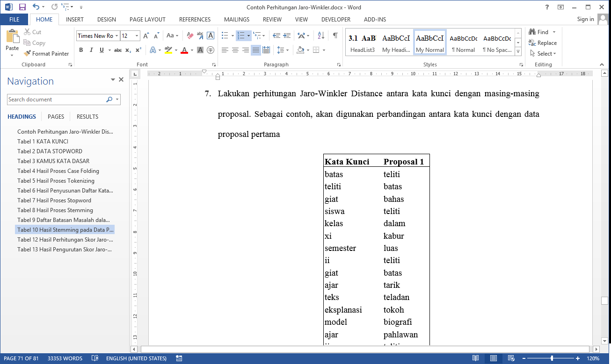Viewport: 611px width, 364px height.
Task: Click the Save icon in the quick access toolbar
Action: point(22,7)
